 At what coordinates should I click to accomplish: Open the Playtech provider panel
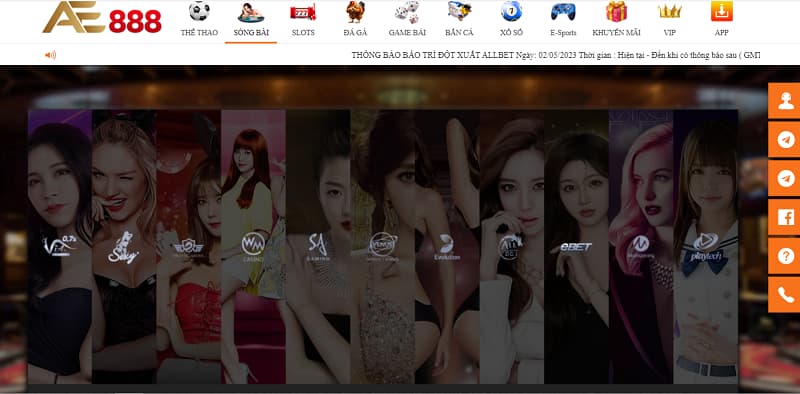[x=706, y=247]
